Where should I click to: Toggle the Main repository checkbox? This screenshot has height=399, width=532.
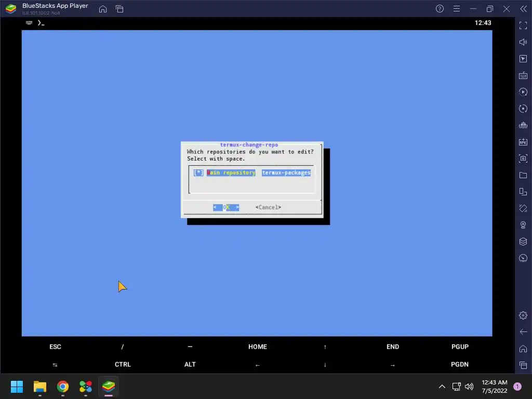pyautogui.click(x=198, y=172)
